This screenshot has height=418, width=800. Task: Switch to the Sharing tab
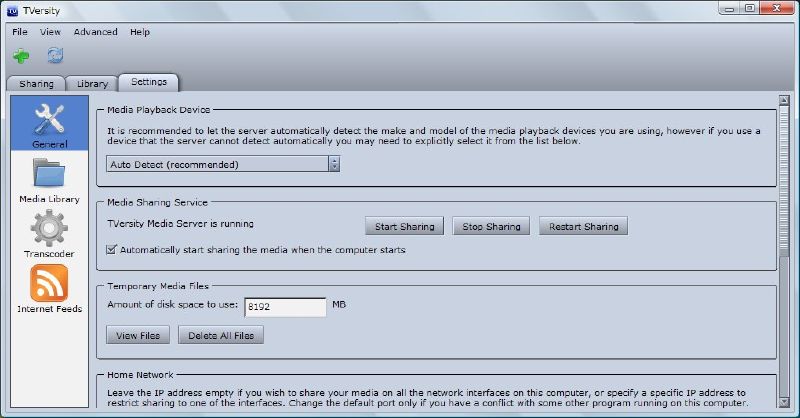pyautogui.click(x=36, y=84)
